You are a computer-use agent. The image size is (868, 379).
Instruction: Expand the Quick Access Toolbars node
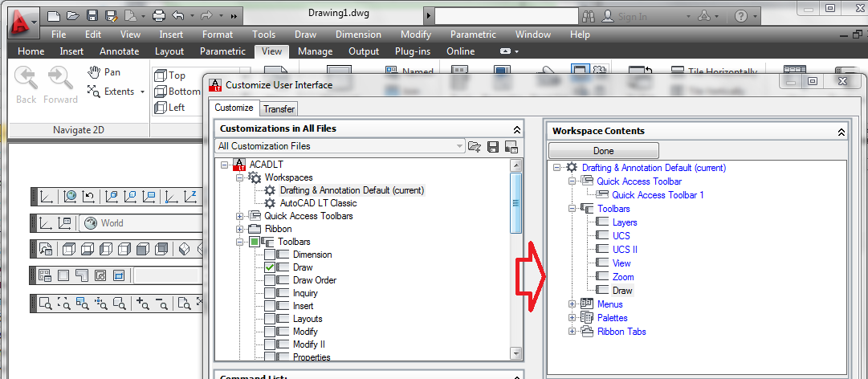(240, 216)
